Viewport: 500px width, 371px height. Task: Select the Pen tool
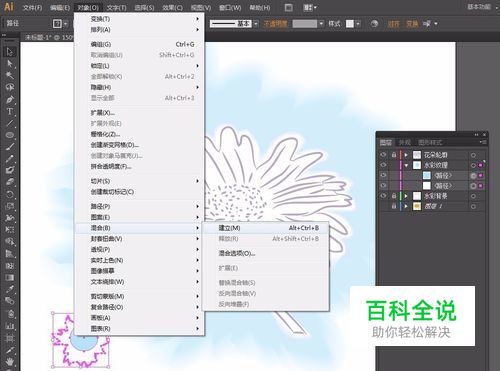9,99
